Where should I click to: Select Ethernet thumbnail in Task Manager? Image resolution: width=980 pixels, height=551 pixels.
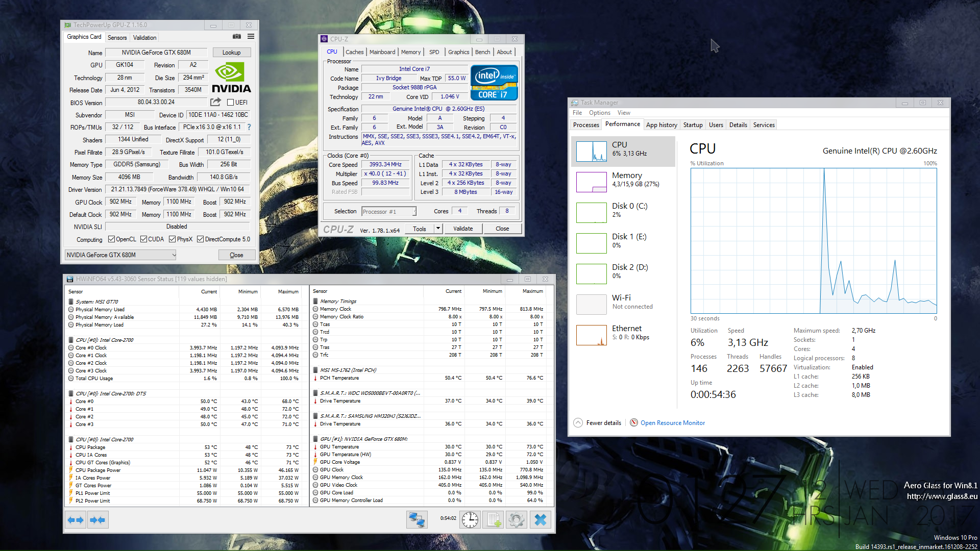point(592,335)
